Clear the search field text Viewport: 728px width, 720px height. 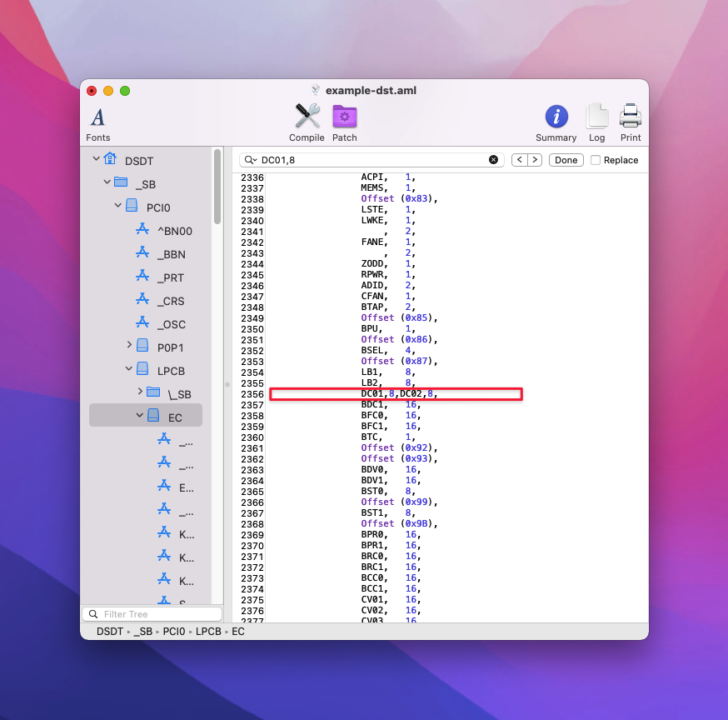pos(493,160)
